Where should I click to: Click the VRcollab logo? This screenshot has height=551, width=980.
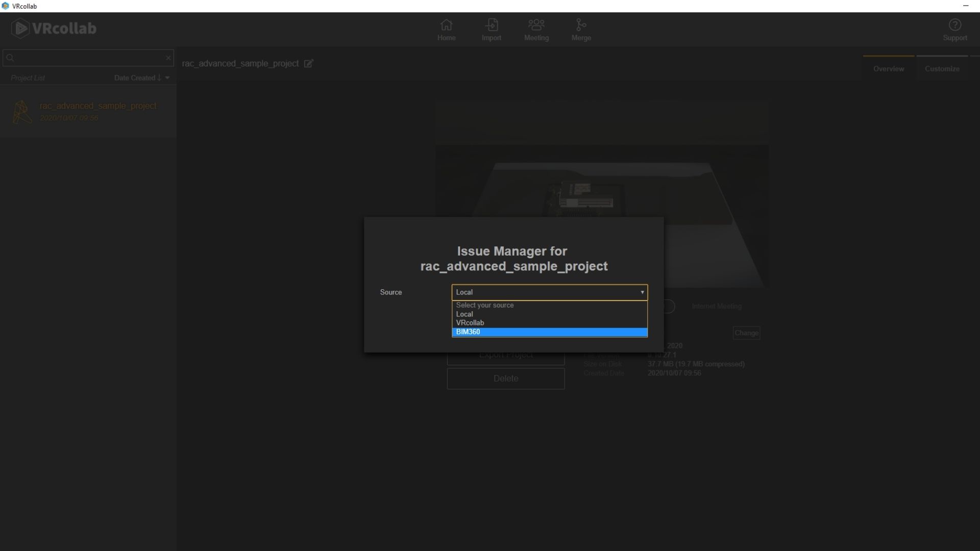pyautogui.click(x=54, y=29)
